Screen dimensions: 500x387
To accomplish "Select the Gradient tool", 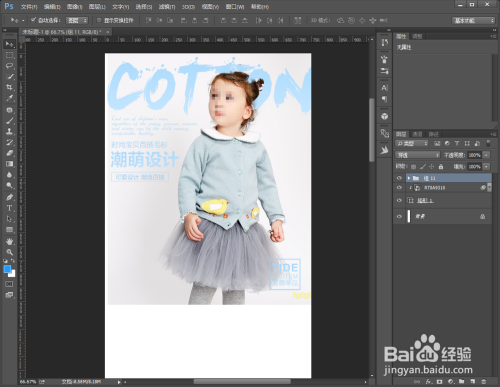I will pos(9,164).
